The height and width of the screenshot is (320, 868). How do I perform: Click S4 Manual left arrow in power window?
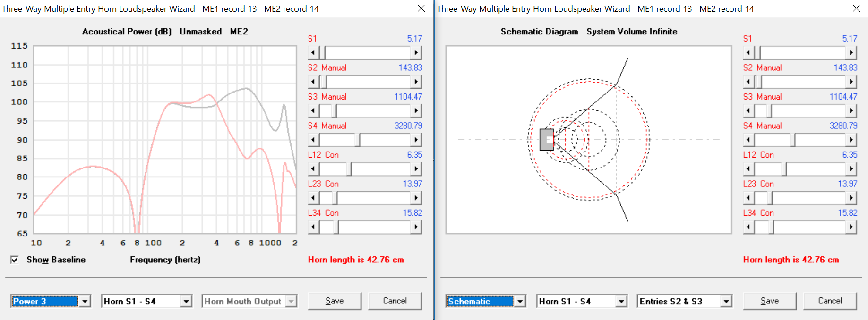point(314,140)
